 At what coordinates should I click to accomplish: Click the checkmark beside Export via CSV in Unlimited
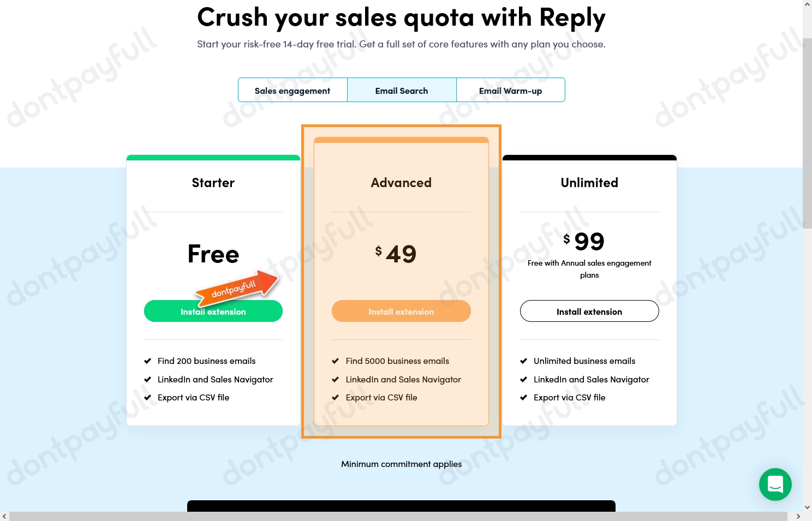pos(524,397)
